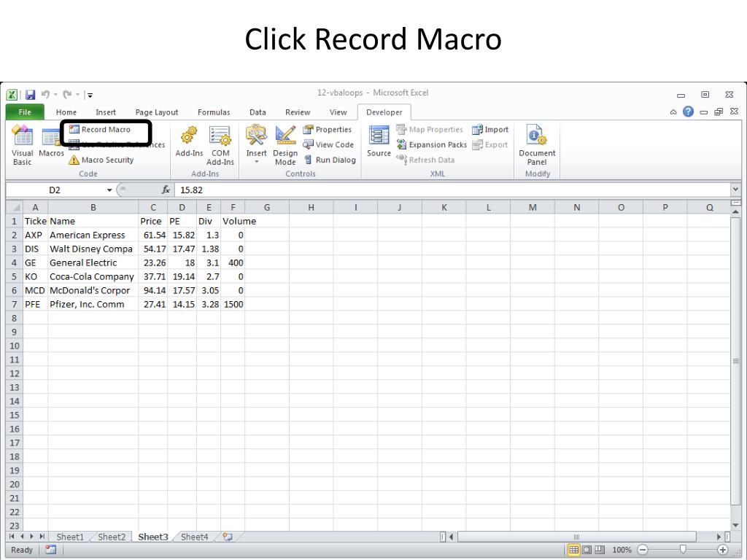Click Expansion Packs
Image resolution: width=747 pixels, height=560 pixels.
[432, 145]
